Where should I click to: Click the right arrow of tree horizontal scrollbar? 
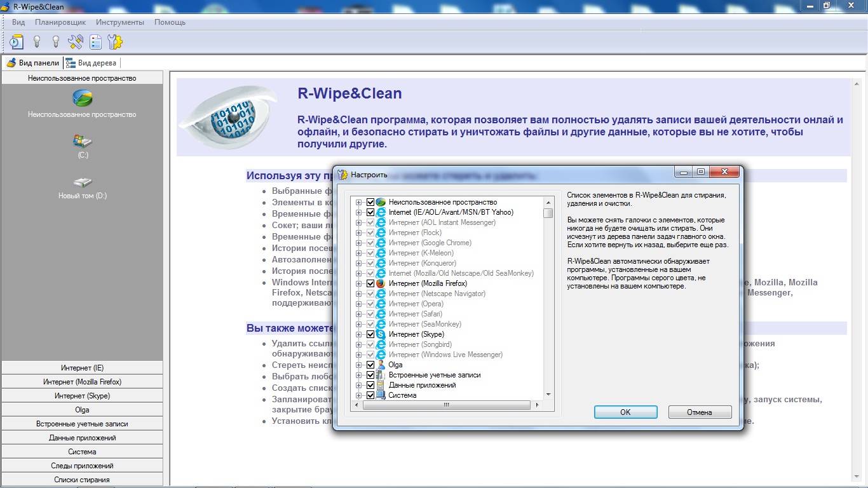click(538, 405)
